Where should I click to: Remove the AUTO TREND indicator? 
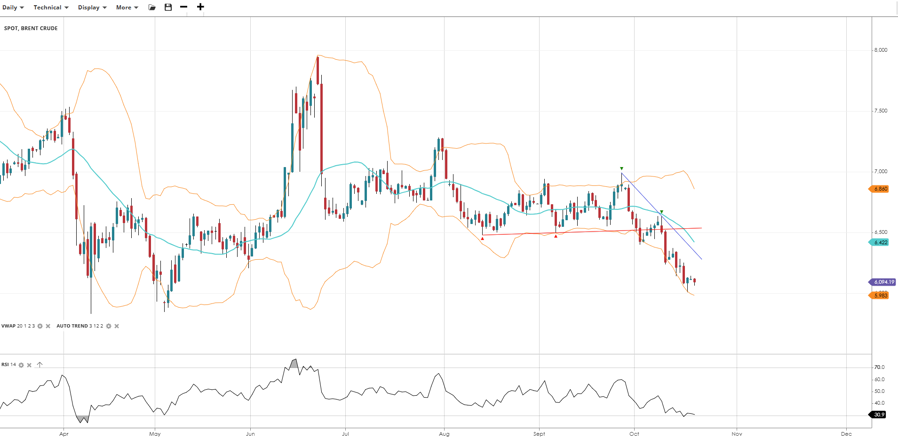coord(116,326)
